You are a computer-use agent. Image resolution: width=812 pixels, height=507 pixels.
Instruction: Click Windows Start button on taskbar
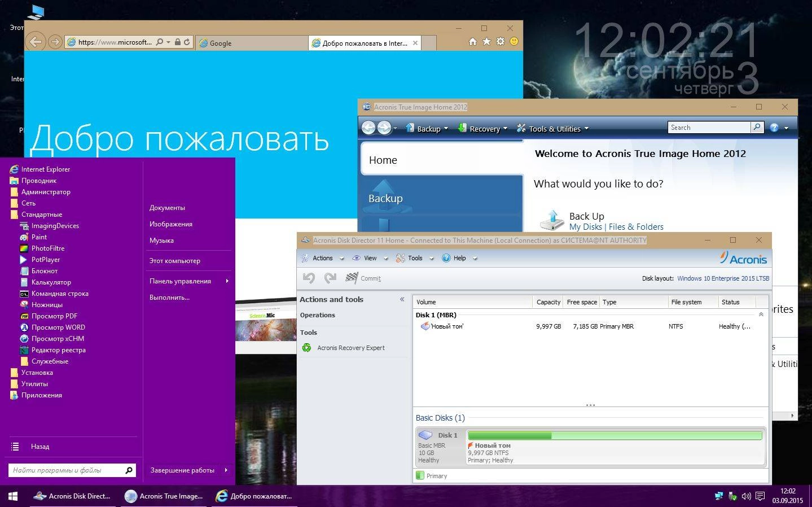pos(13,496)
